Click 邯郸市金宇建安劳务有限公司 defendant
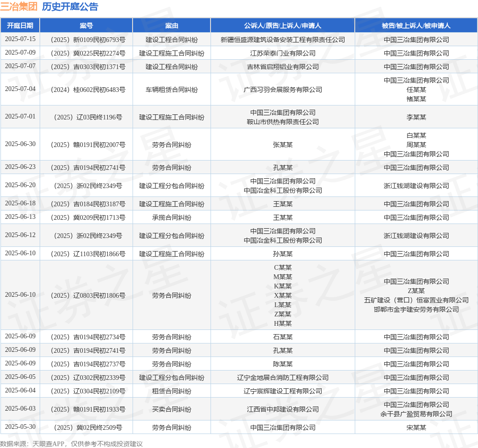The image size is (478, 448). 416,309
